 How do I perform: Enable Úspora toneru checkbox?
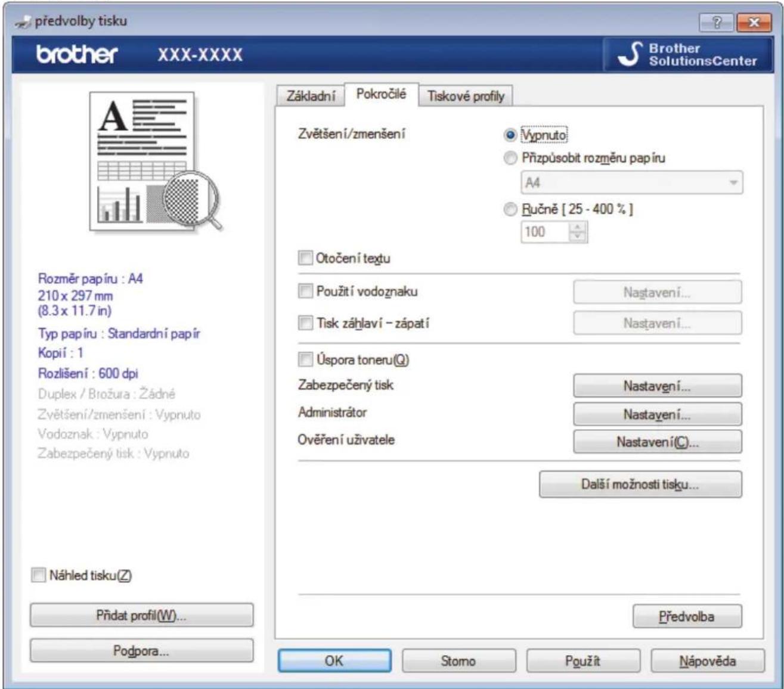305,359
